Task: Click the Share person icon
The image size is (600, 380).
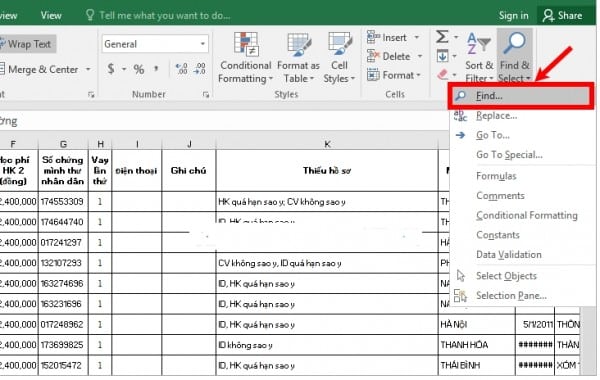Action: click(x=548, y=16)
